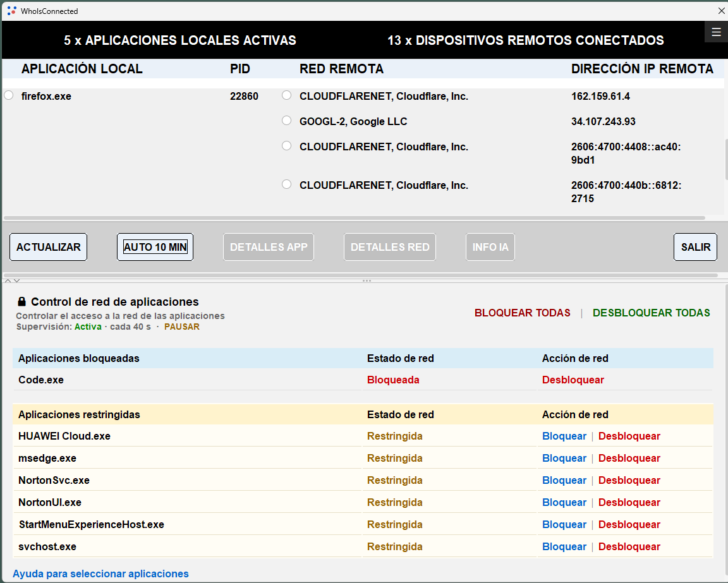Image resolution: width=728 pixels, height=583 pixels.
Task: Block NortonUI.exe with Bloquear
Action: coord(564,502)
